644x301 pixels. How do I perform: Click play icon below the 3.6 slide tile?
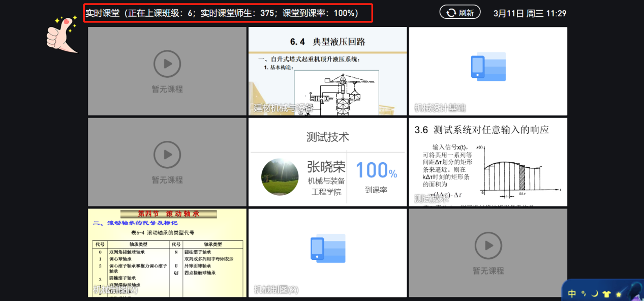coord(488,246)
